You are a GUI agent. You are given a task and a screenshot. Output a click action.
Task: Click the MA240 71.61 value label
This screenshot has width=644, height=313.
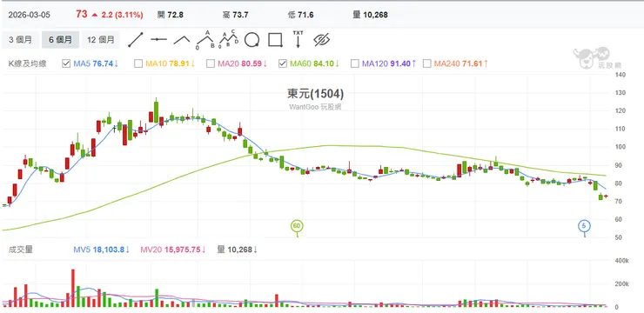point(461,63)
